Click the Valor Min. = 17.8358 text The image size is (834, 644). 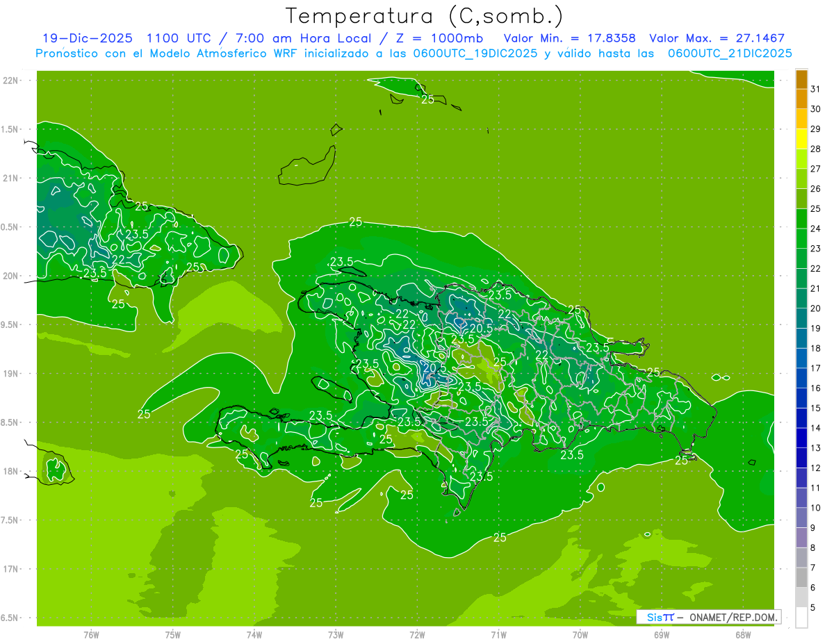click(x=569, y=39)
